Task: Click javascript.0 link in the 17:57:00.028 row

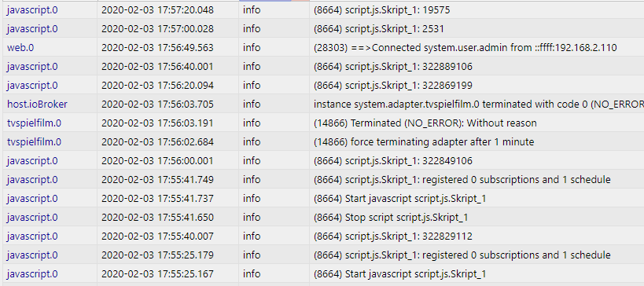Action: (32, 29)
